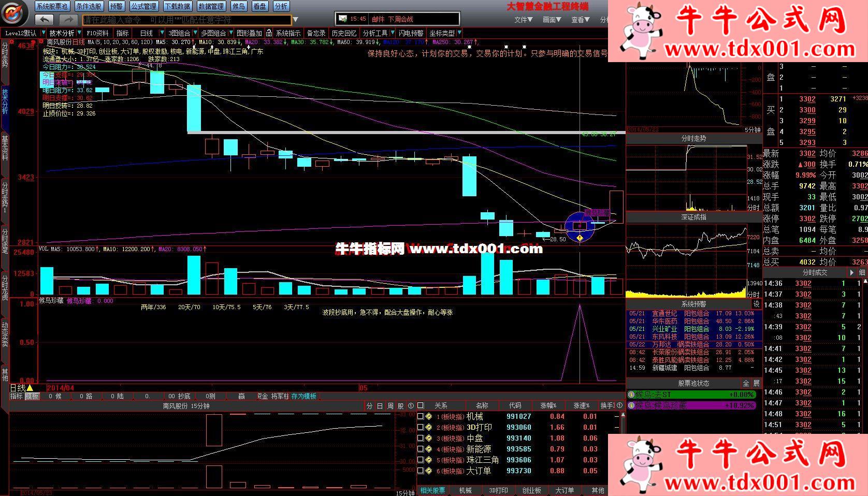868x496 pixels.
Task: Expand the 技术分析 dropdown arrow
Action: (79, 33)
